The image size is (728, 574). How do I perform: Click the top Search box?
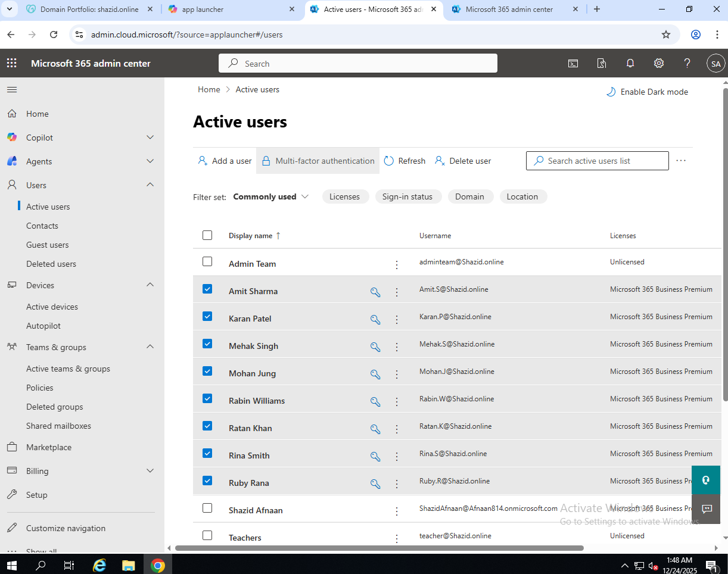pos(358,63)
